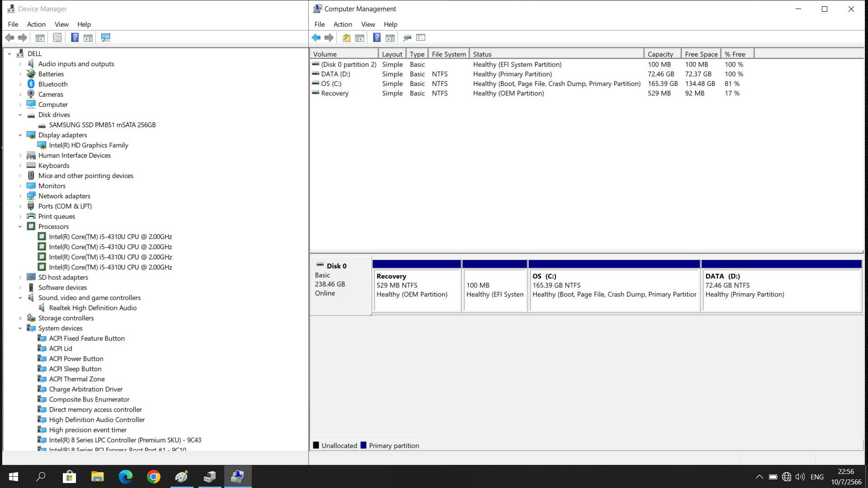Image resolution: width=868 pixels, height=488 pixels.
Task: Open taskbar Search
Action: coord(41,477)
